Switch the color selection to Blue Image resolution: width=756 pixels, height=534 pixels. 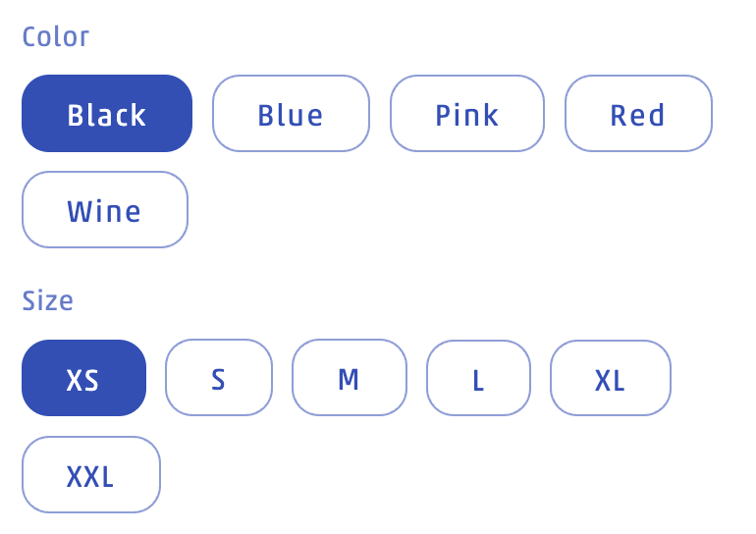tap(291, 114)
